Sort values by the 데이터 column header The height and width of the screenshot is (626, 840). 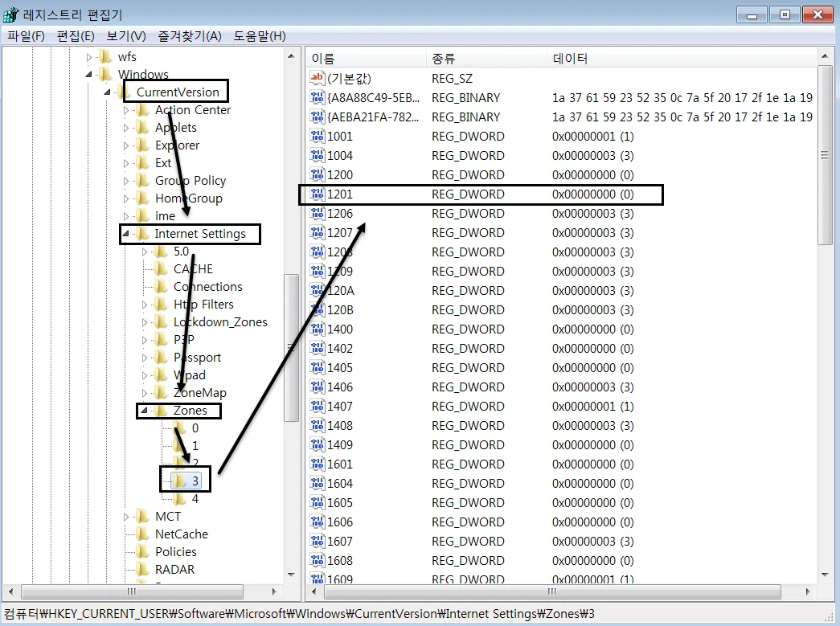tap(682, 59)
